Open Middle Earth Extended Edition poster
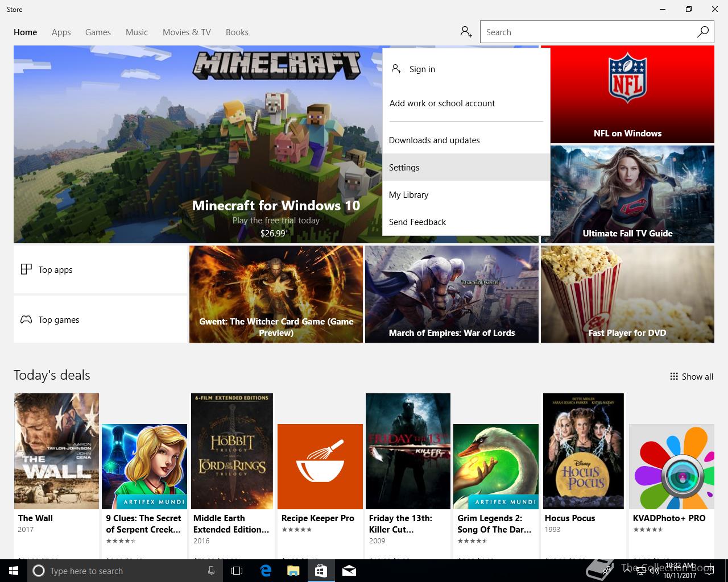The image size is (728, 582). pyautogui.click(x=232, y=451)
